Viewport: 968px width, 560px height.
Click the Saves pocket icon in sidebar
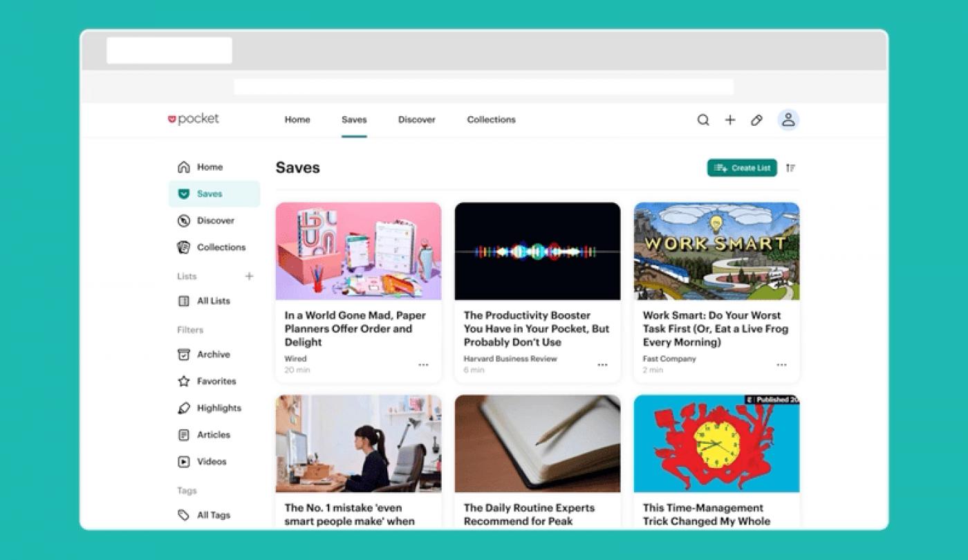click(x=183, y=194)
